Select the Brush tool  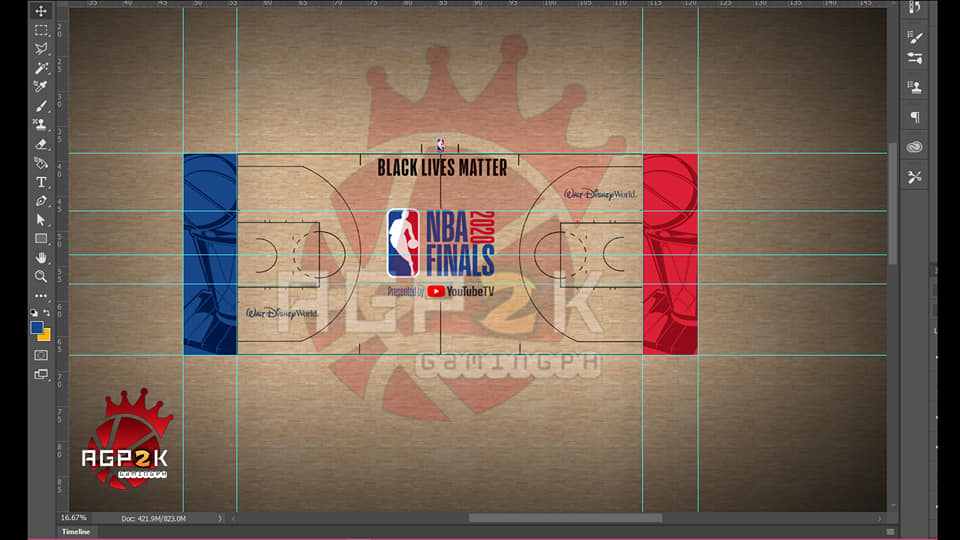click(41, 106)
